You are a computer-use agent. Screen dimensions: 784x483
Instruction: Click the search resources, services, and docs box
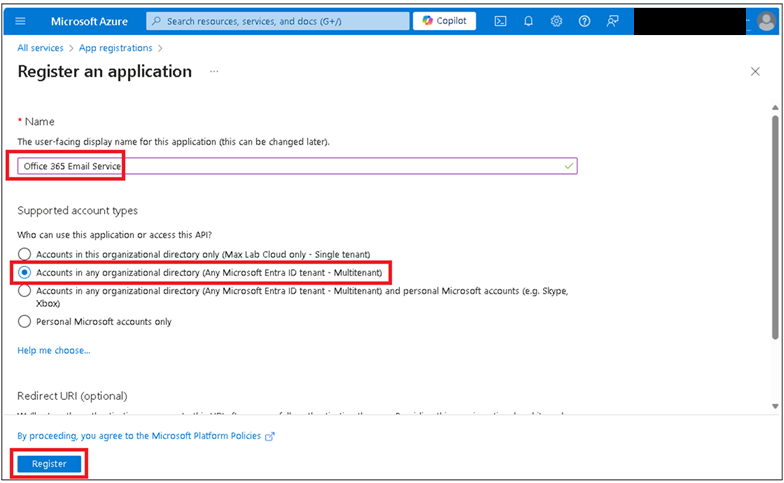(278, 21)
